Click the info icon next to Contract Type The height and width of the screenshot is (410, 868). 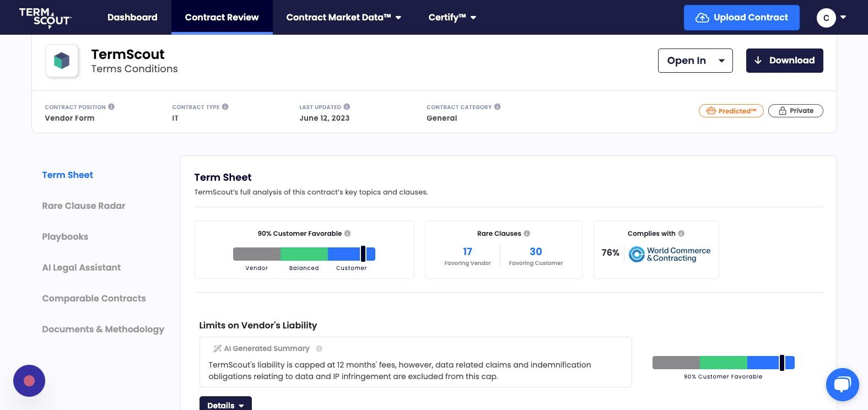click(x=225, y=107)
